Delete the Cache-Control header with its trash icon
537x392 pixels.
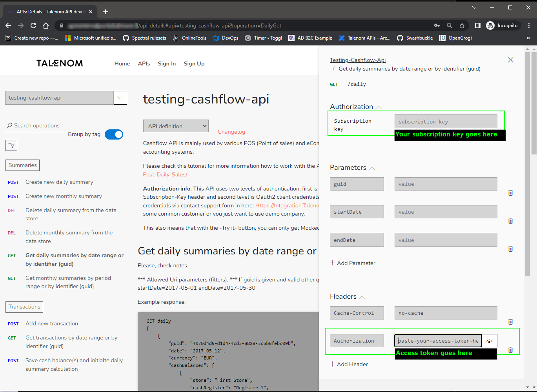[510, 322]
